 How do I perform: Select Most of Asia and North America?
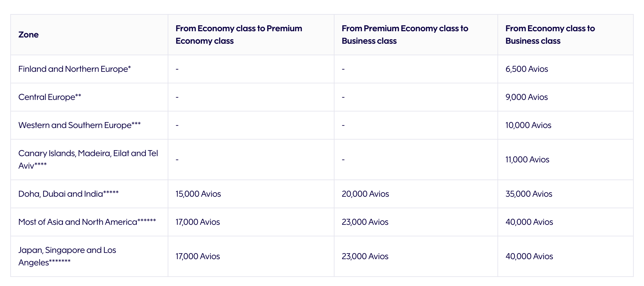[x=87, y=222]
